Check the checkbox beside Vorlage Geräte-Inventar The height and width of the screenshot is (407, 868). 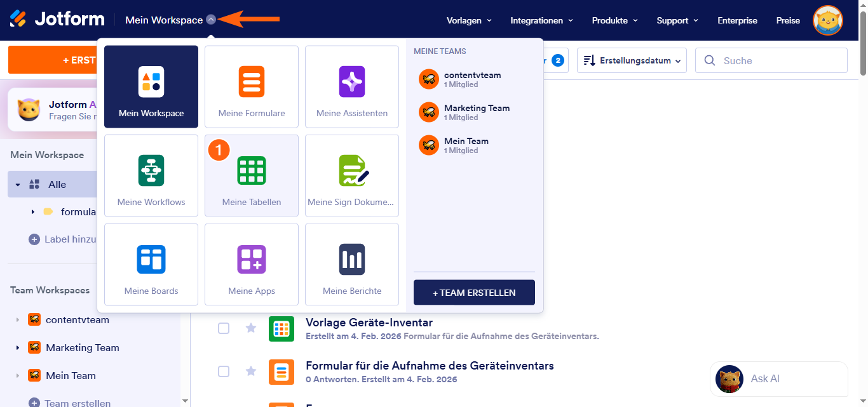click(x=224, y=328)
